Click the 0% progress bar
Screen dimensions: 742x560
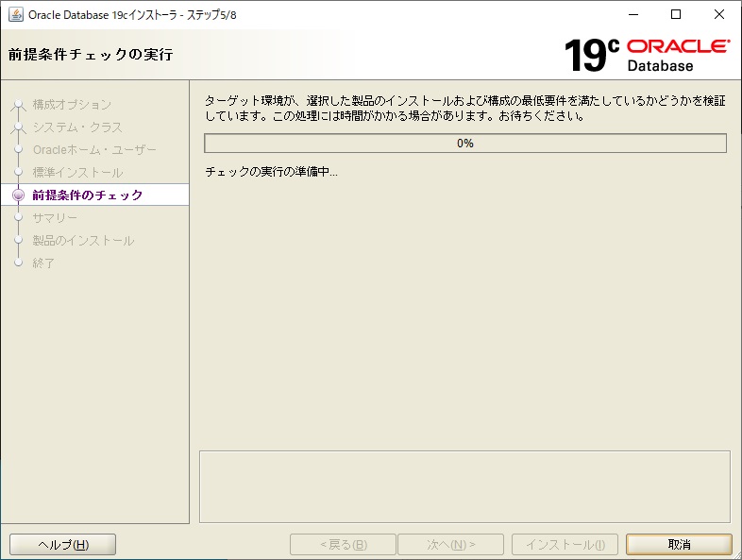coord(465,143)
